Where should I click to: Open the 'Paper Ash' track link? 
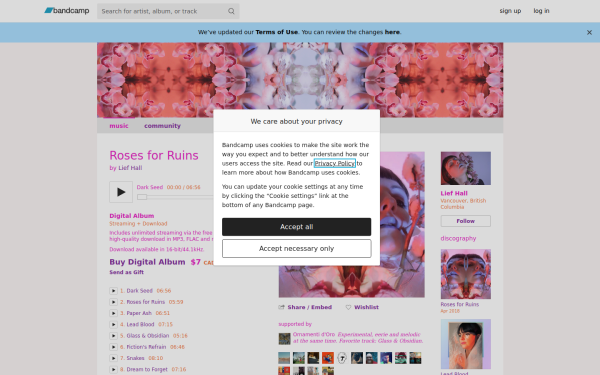click(x=139, y=313)
